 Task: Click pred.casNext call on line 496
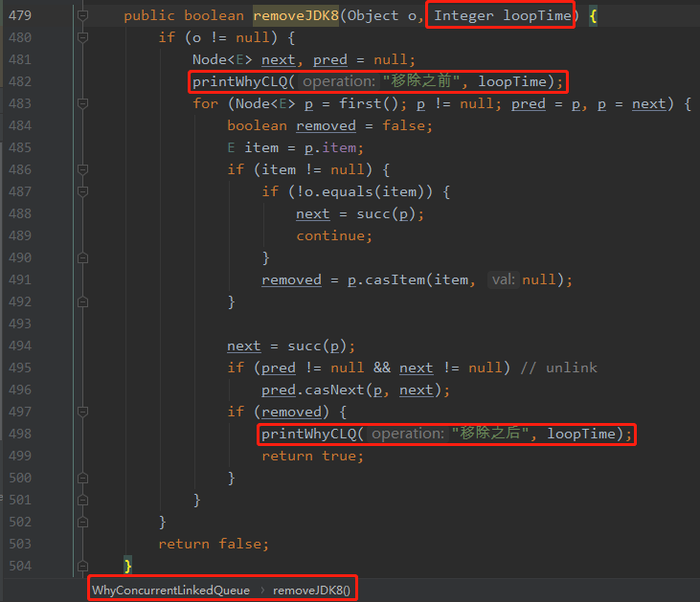click(x=356, y=390)
